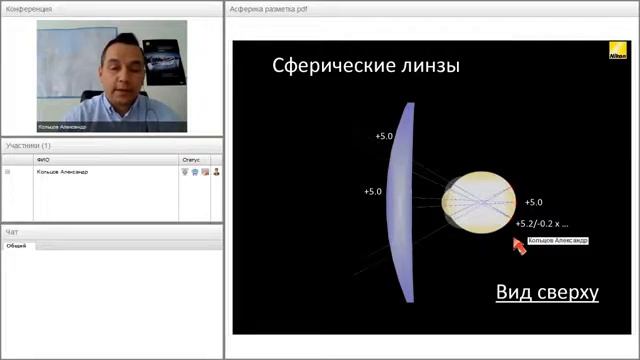Click the upper +5.0 label beside the lens
This screenshot has height=360, width=640.
click(384, 136)
